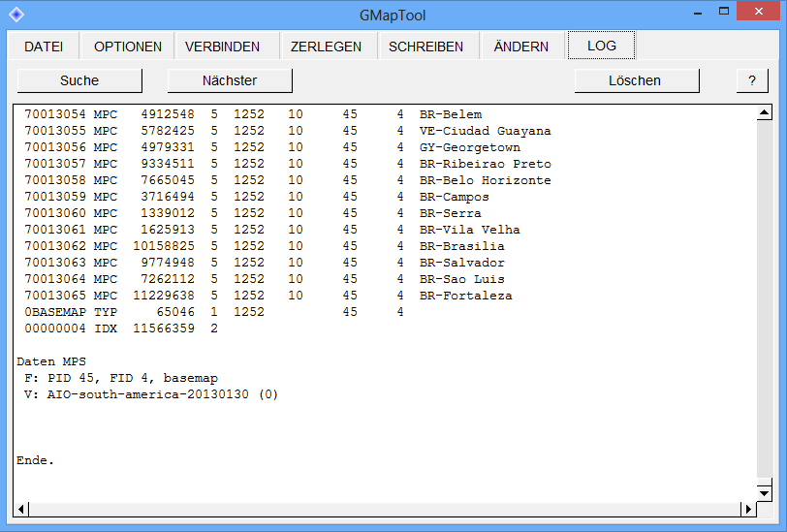Maximize the GMapTool window

[x=723, y=12]
